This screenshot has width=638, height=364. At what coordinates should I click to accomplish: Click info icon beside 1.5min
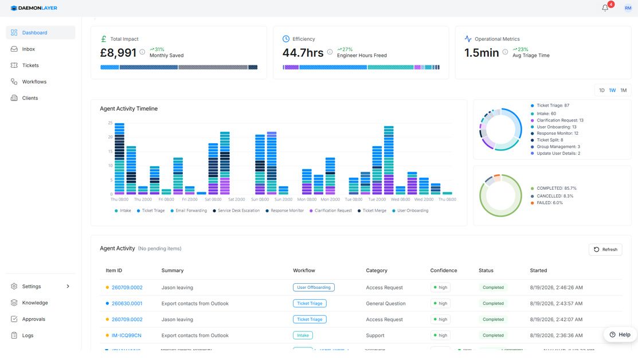point(505,52)
